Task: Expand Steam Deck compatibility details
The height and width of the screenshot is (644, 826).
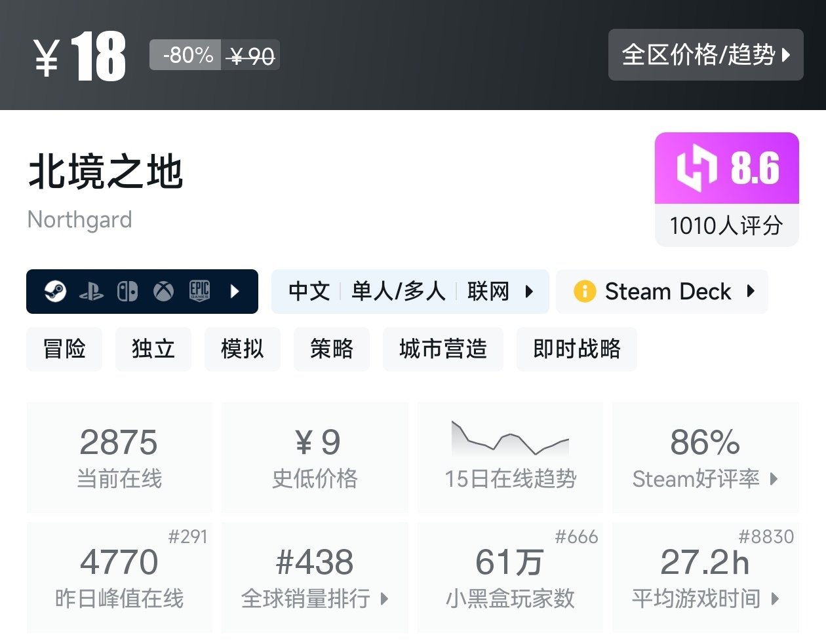Action: click(751, 292)
